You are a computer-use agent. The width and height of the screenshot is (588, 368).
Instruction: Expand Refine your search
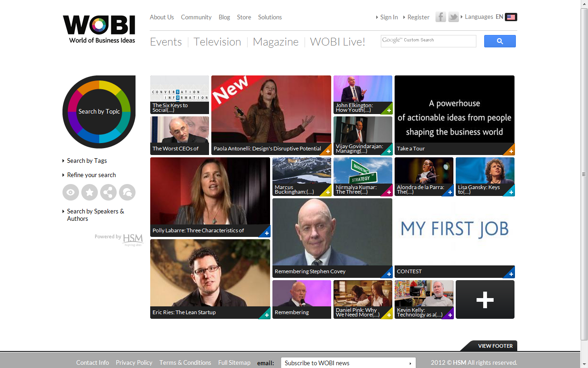point(91,175)
